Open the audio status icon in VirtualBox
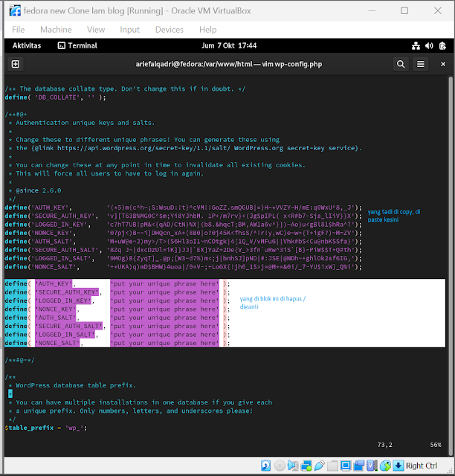This screenshot has width=455, height=476. [x=293, y=466]
